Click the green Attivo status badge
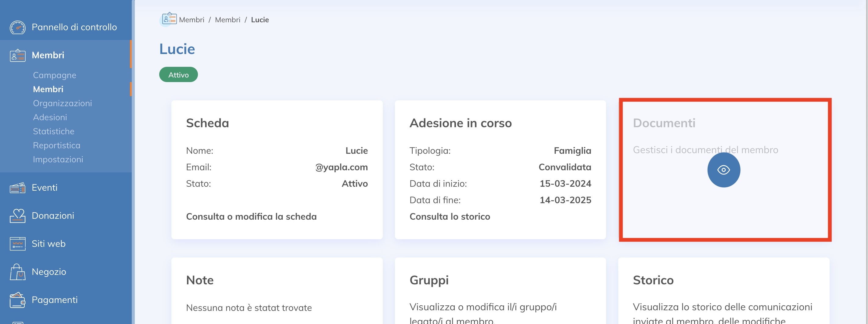Viewport: 868px width, 324px height. [178, 74]
